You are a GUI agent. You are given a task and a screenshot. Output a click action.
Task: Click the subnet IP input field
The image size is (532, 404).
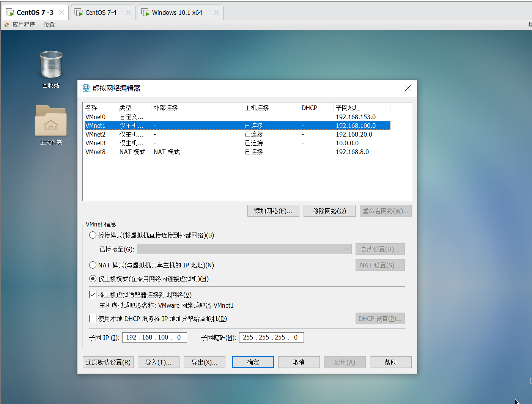[x=154, y=337]
